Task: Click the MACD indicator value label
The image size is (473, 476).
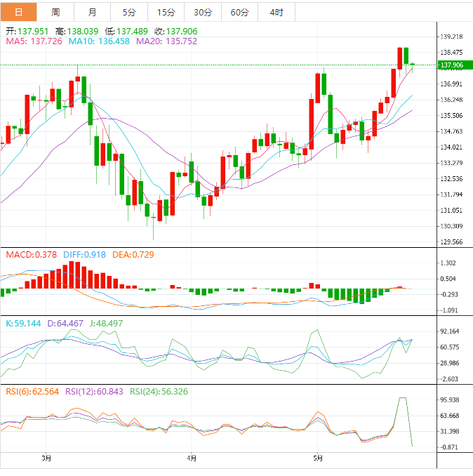Action: 28,254
